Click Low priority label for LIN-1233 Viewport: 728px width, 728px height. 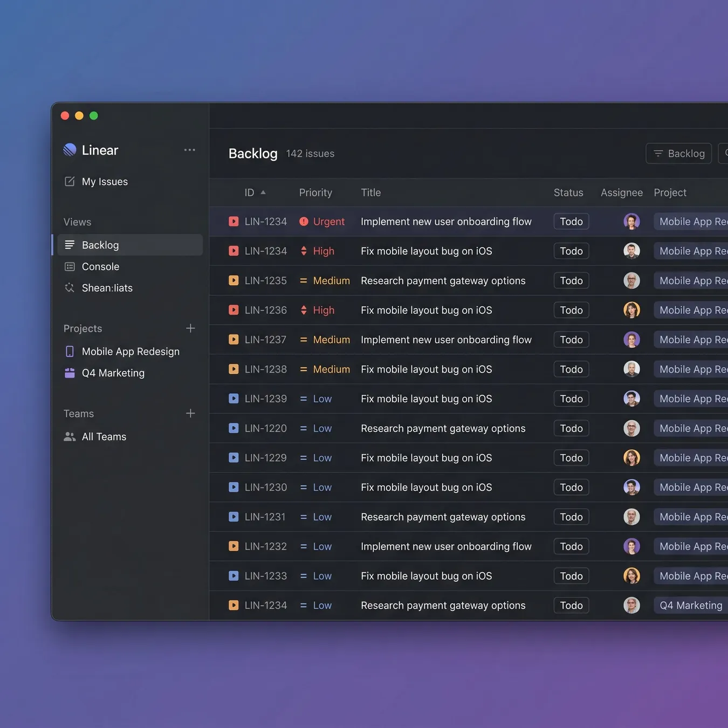322,576
